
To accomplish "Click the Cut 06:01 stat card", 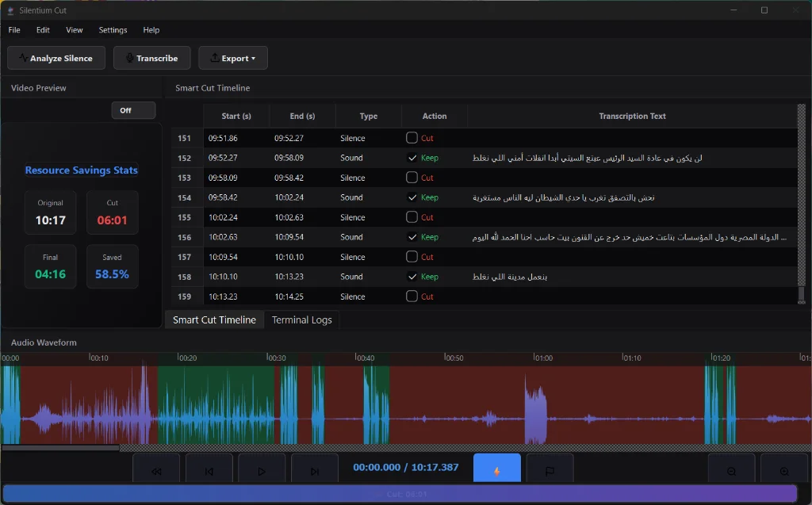I will [112, 212].
